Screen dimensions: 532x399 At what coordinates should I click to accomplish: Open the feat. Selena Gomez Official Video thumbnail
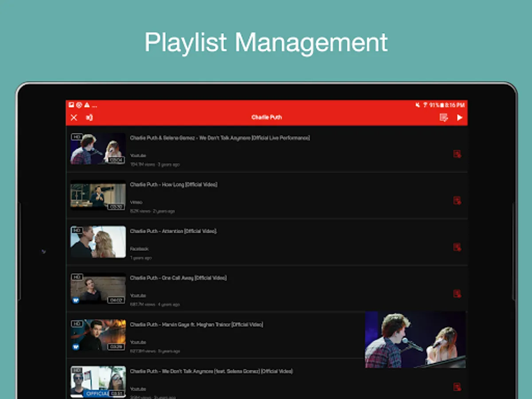click(98, 382)
